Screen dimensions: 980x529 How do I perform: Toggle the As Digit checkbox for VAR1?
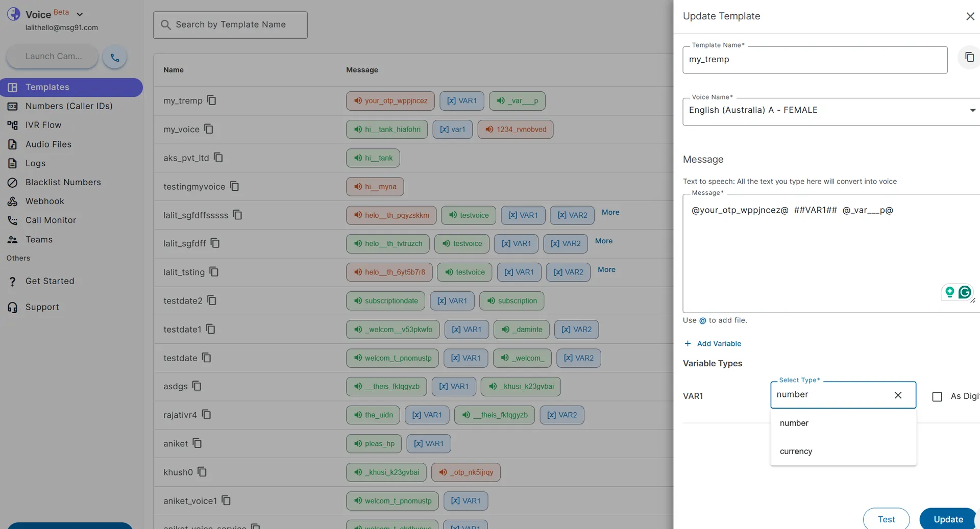tap(937, 396)
